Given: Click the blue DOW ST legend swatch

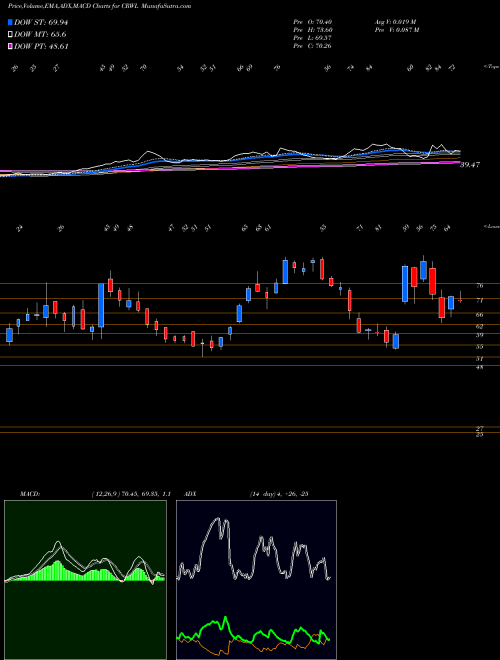Looking at the screenshot, I should (11, 22).
